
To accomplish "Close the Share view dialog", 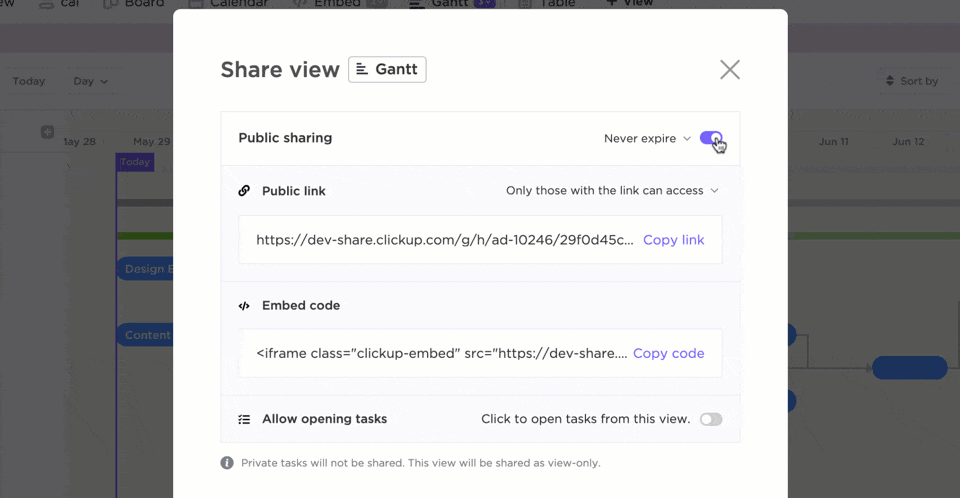I will [x=730, y=69].
